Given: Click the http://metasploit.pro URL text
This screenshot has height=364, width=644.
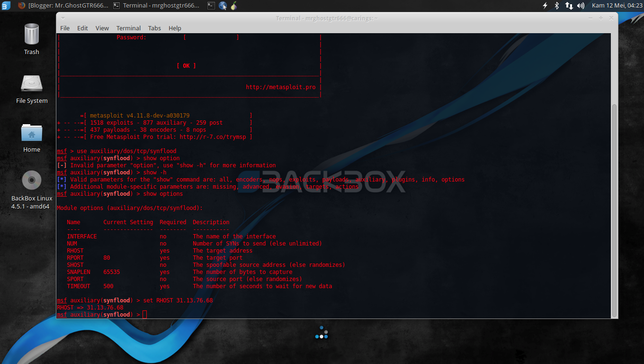Looking at the screenshot, I should (281, 87).
